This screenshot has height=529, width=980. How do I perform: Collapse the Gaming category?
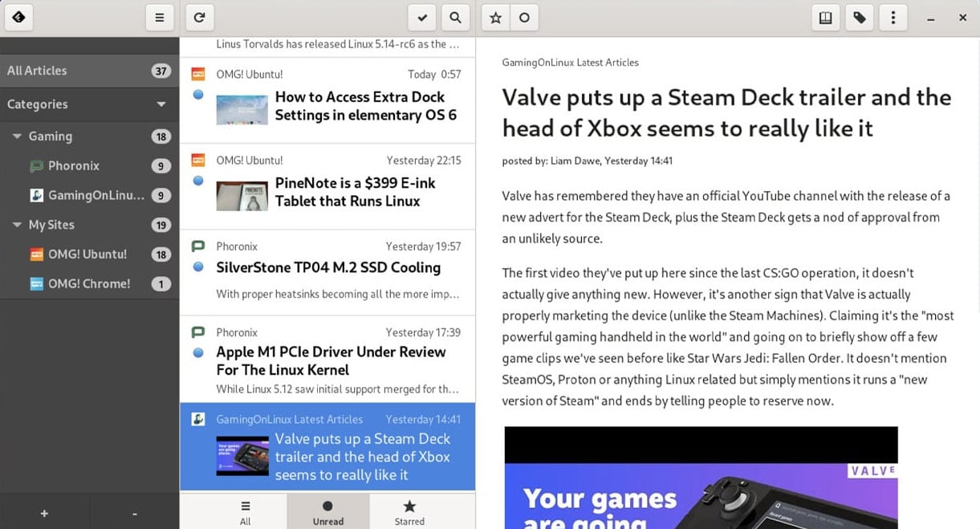[17, 136]
